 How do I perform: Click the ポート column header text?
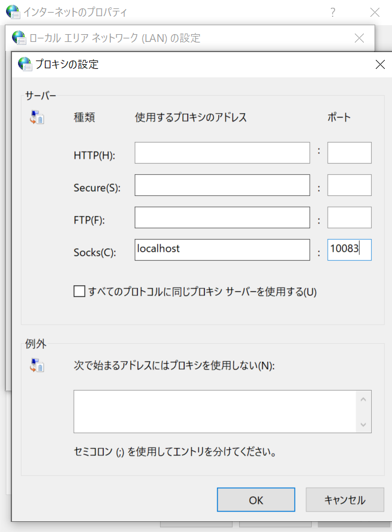pos(339,117)
